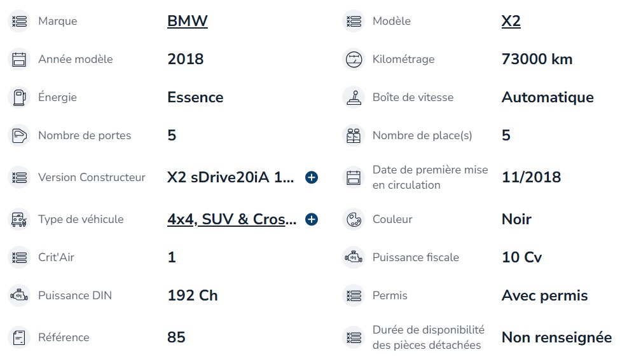Screen dimensions: 620x364
Task: Click the odometer icon beside Kilométrage
Action: point(354,59)
